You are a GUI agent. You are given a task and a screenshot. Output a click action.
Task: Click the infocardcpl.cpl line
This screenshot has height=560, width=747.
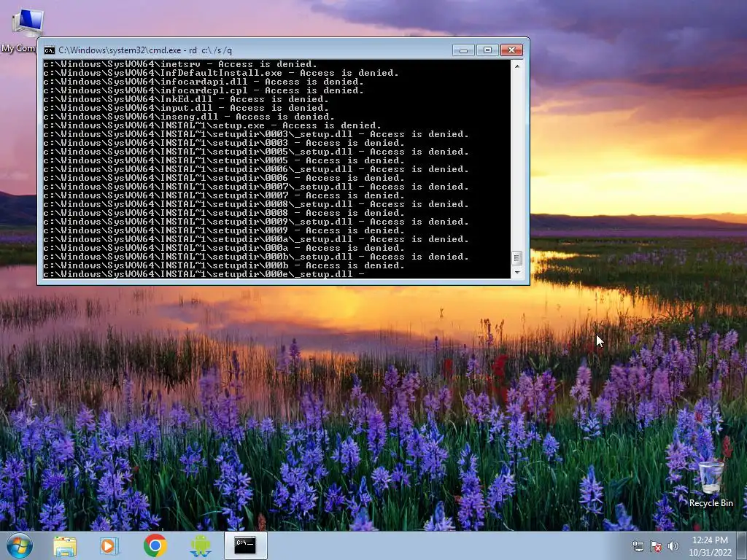(204, 90)
